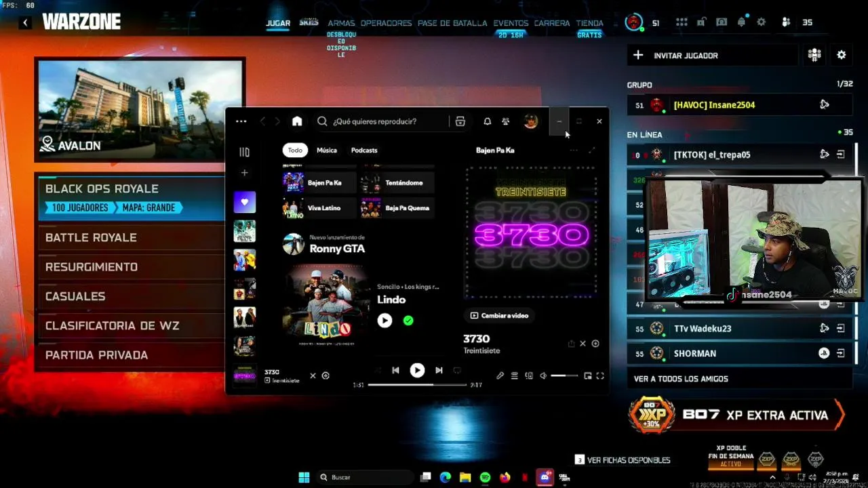Open Bajen Pa Ka playlist card
The height and width of the screenshot is (488, 868).
coord(319,182)
